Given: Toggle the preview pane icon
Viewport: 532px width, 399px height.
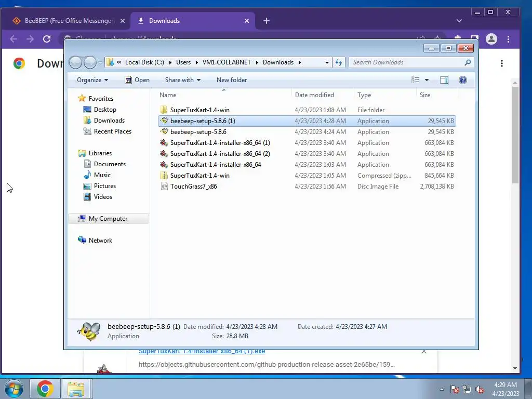Looking at the screenshot, I should click(x=444, y=80).
